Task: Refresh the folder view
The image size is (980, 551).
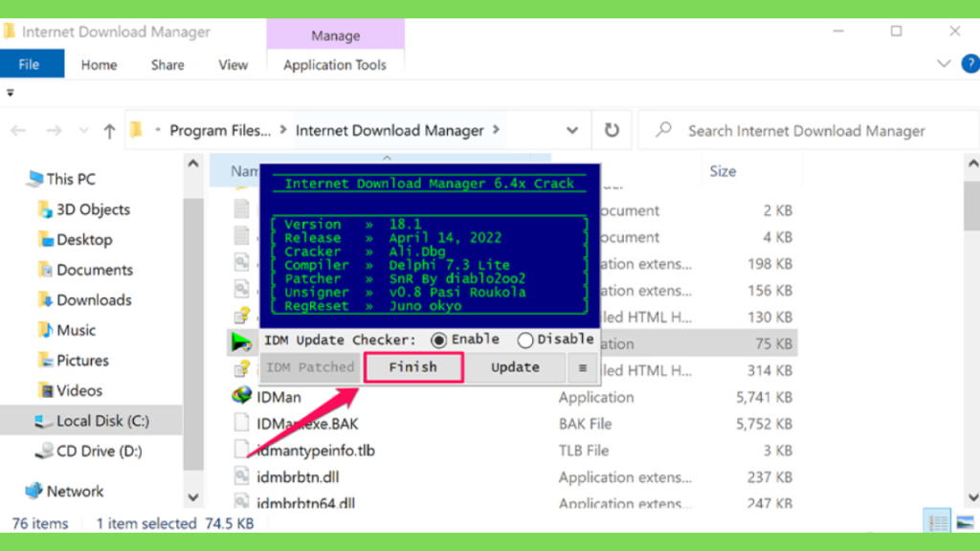Action: pos(612,130)
